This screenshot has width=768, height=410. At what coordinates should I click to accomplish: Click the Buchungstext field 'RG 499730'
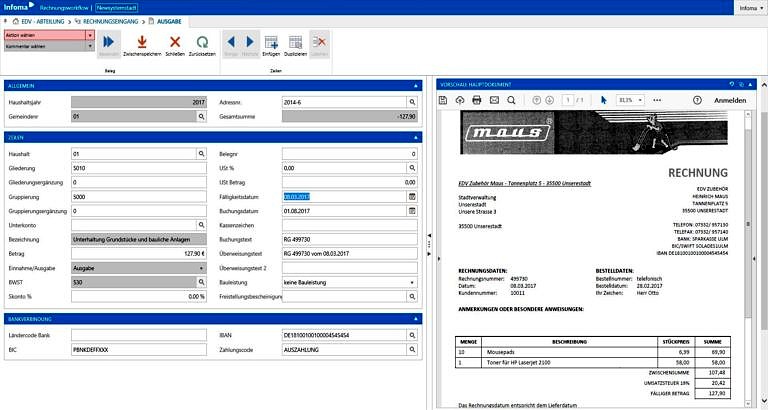pyautogui.click(x=350, y=240)
